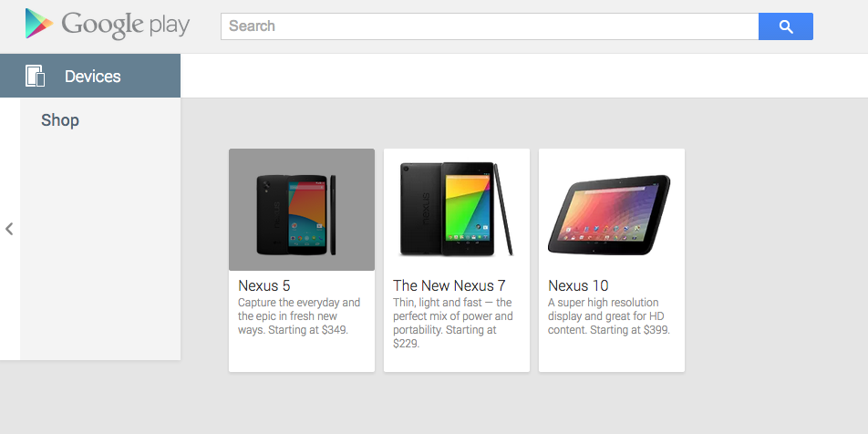Select Shop in the sidebar

[60, 120]
